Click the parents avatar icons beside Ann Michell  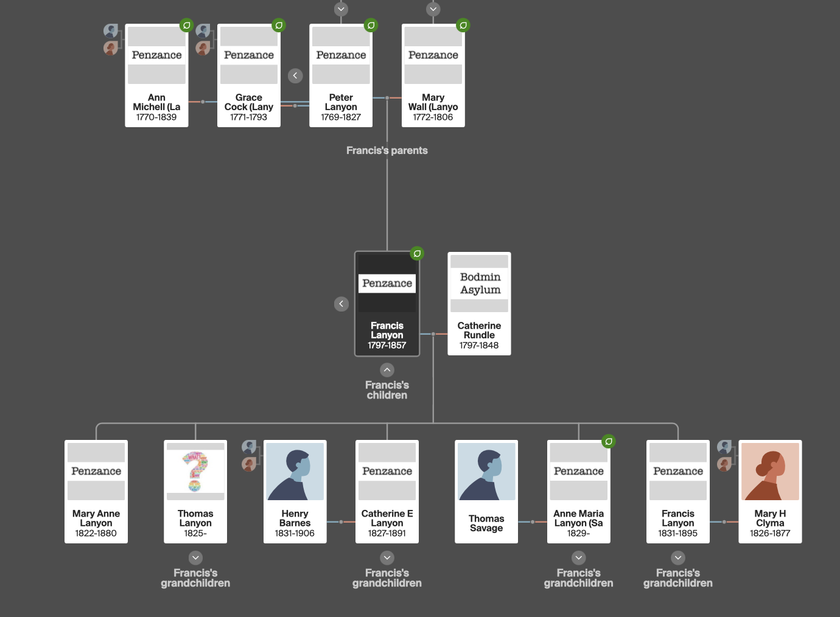[111, 40]
